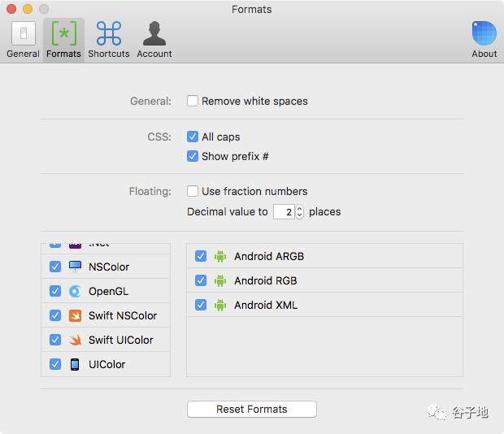Click the decimal places stepper arrows
504x434 pixels.
[300, 211]
